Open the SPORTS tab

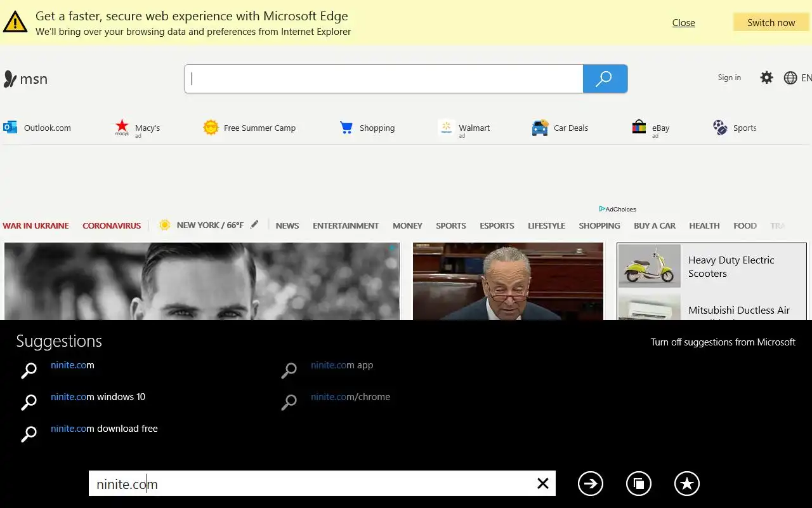pyautogui.click(x=451, y=225)
